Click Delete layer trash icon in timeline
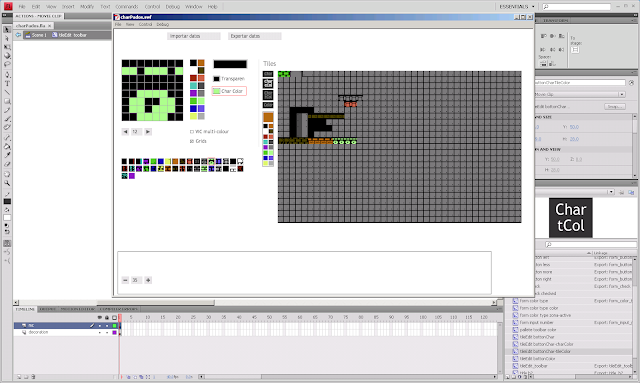This screenshot has width=640, height=383. coord(33,377)
